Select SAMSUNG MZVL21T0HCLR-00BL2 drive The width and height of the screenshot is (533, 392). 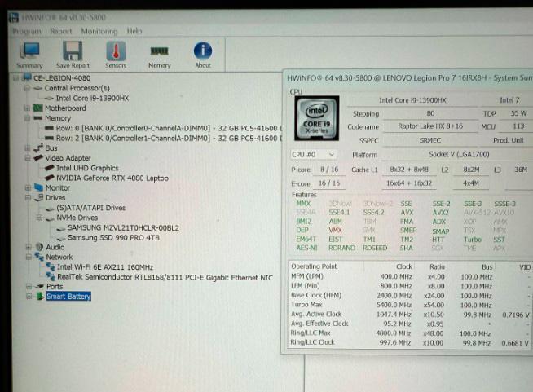click(x=123, y=228)
